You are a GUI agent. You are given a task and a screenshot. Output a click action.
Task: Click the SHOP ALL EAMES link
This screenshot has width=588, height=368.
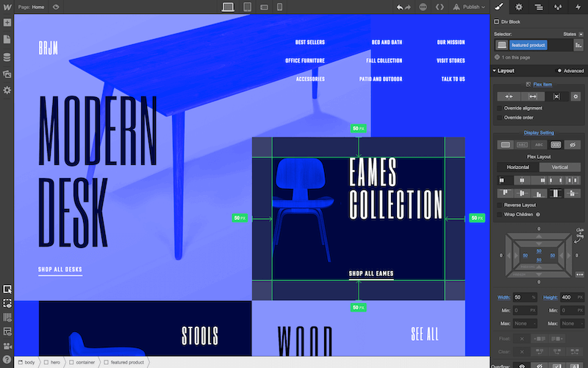tap(371, 273)
